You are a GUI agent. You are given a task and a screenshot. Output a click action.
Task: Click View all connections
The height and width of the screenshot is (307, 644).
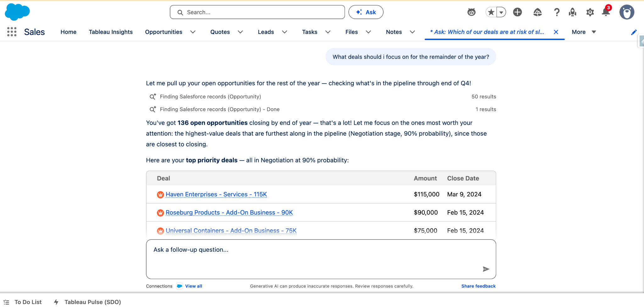pyautogui.click(x=194, y=286)
